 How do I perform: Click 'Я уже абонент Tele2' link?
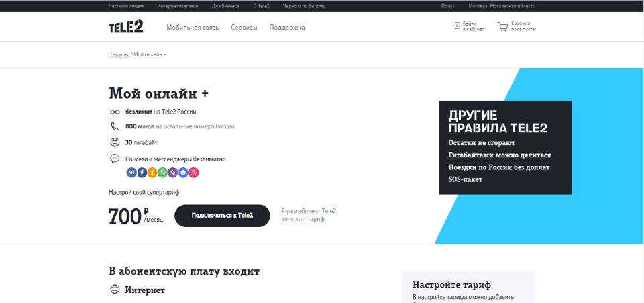[309, 211]
